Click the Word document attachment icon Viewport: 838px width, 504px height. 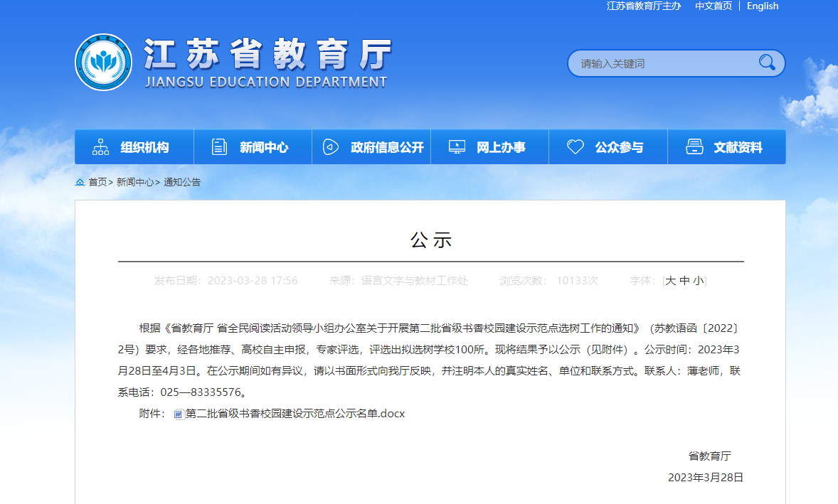coord(179,414)
